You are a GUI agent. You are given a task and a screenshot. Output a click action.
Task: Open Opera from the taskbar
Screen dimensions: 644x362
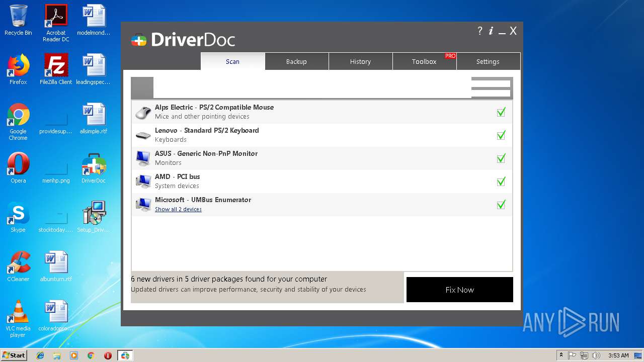coord(108,355)
